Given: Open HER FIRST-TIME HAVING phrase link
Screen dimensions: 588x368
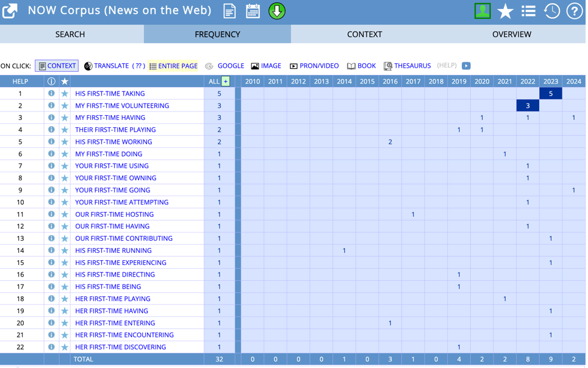Looking at the screenshot, I should point(112,311).
